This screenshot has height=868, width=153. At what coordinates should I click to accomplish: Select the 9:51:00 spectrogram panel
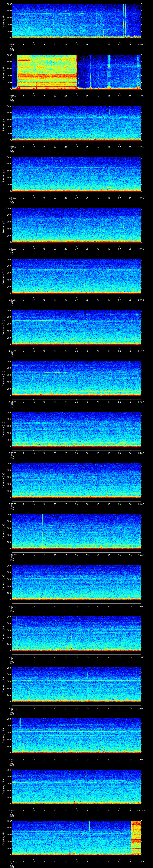77,378
